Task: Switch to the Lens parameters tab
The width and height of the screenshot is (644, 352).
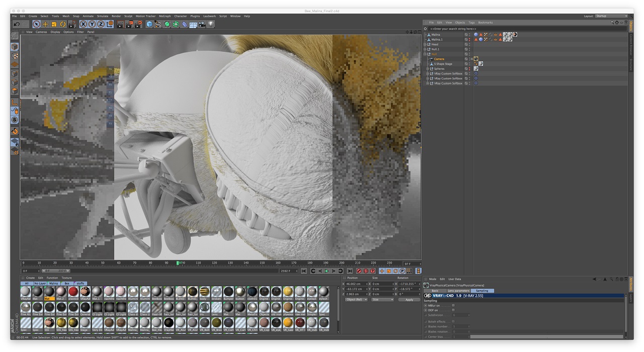Action: [458, 291]
